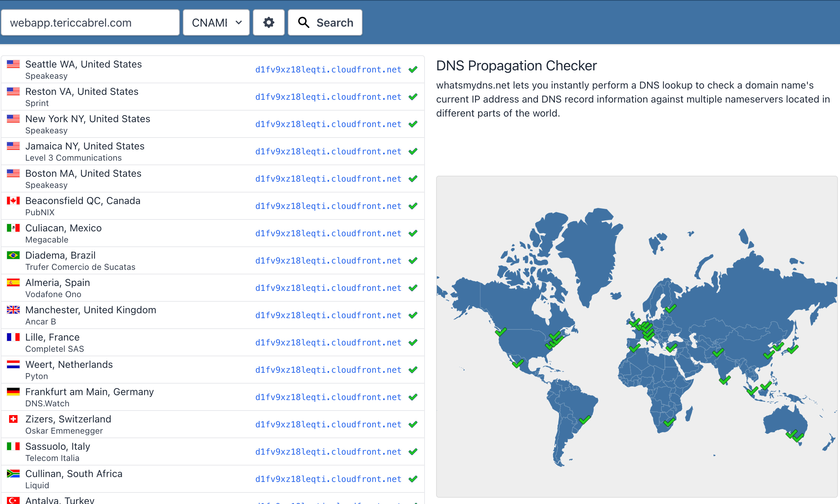Click the domain name input field

click(x=90, y=23)
